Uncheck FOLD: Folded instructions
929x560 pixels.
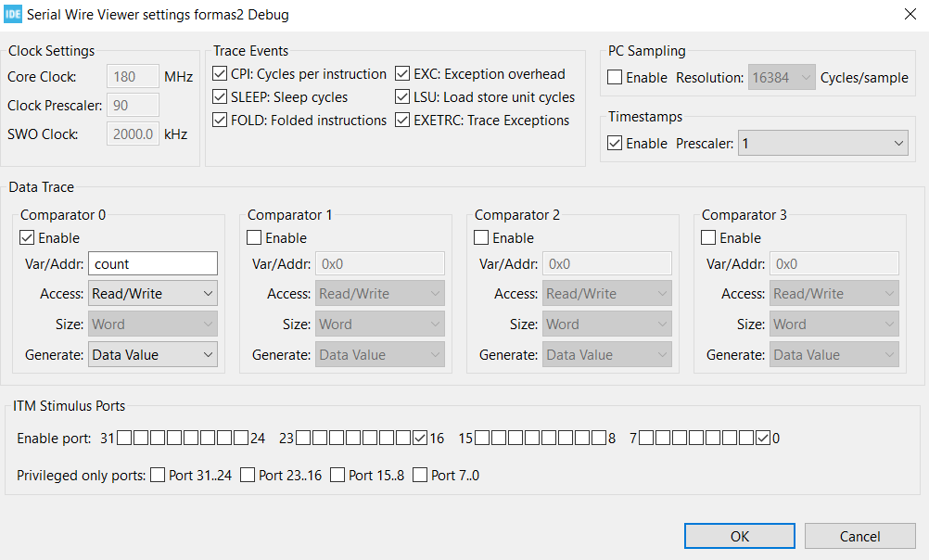coord(220,120)
